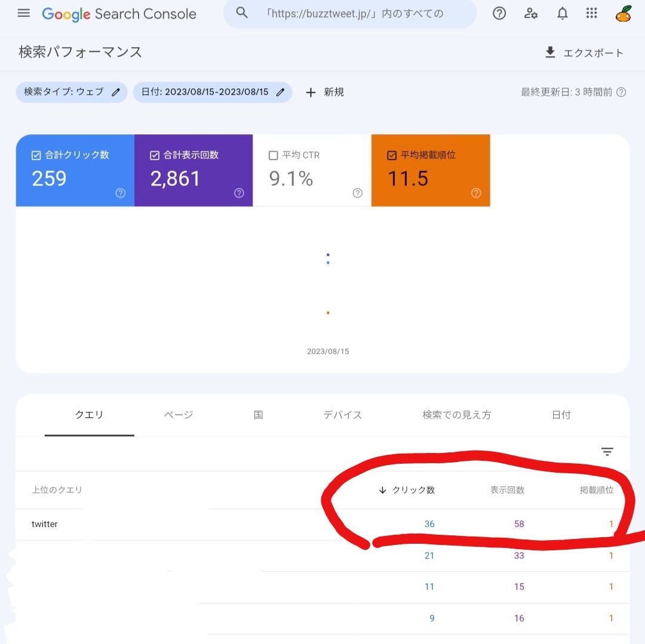This screenshot has width=645, height=644.
Task: Click the search magnifier icon
Action: click(242, 13)
